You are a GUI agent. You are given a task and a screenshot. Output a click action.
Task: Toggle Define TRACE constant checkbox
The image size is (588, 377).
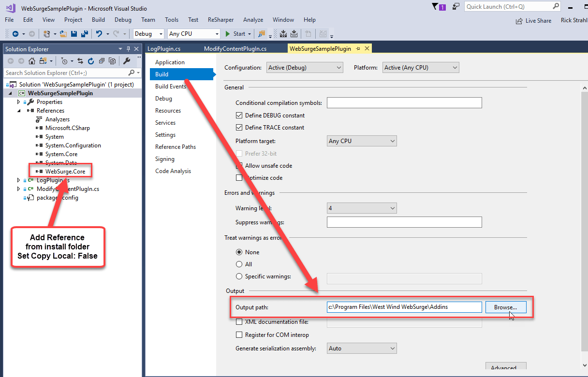point(239,128)
